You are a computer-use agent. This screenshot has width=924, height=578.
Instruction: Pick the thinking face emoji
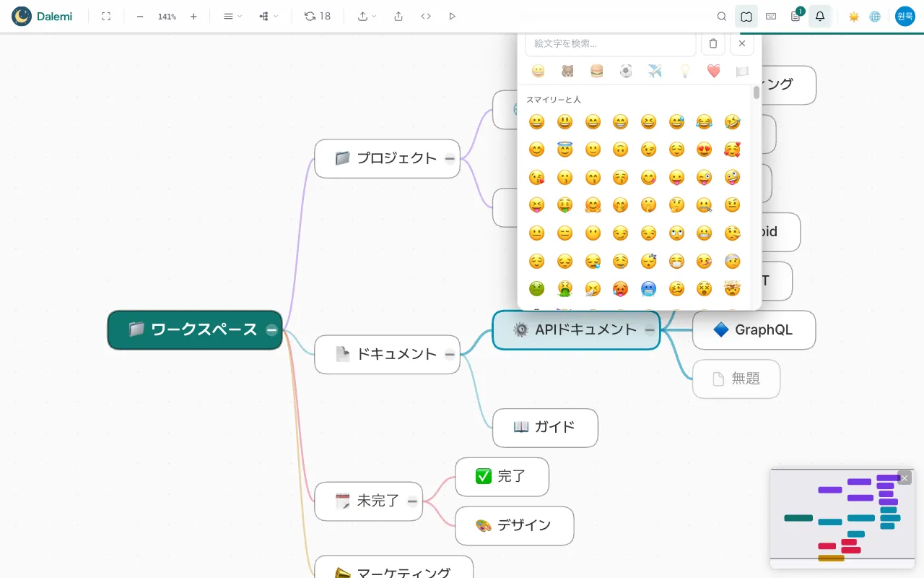pos(676,205)
